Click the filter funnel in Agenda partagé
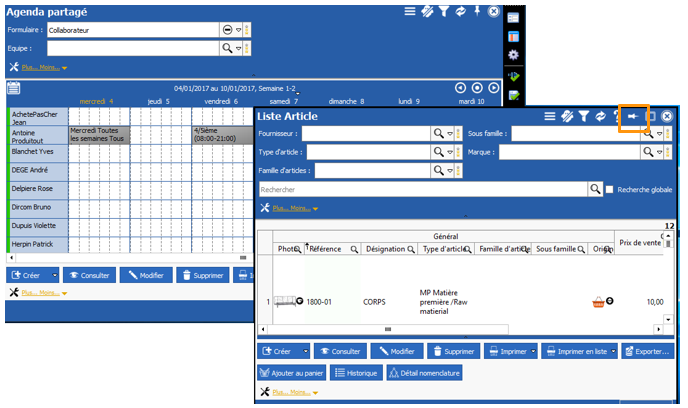 coord(444,11)
